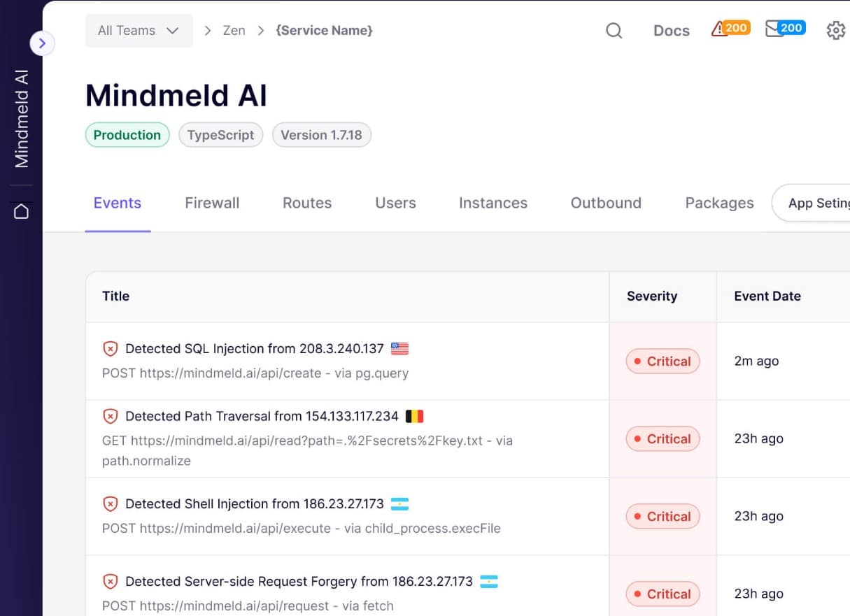Open the inbox envelope showing 200

[x=784, y=28]
